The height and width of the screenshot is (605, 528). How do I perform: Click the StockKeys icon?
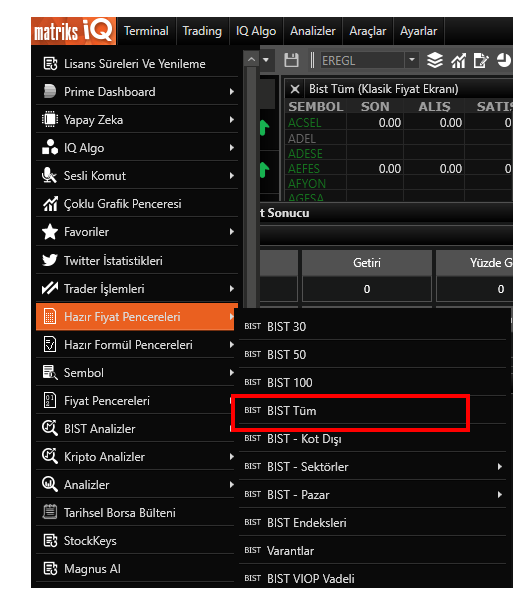coord(50,541)
